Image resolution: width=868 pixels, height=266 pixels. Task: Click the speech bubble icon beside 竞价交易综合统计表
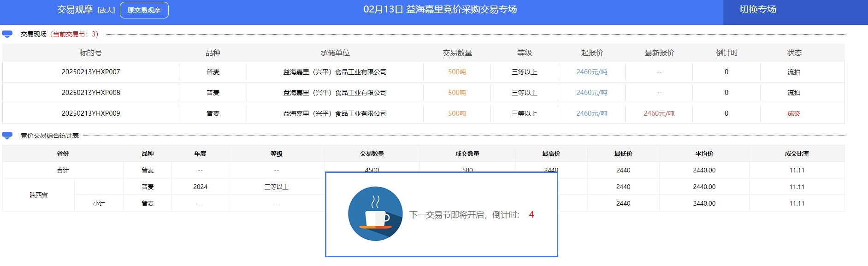tap(7, 136)
